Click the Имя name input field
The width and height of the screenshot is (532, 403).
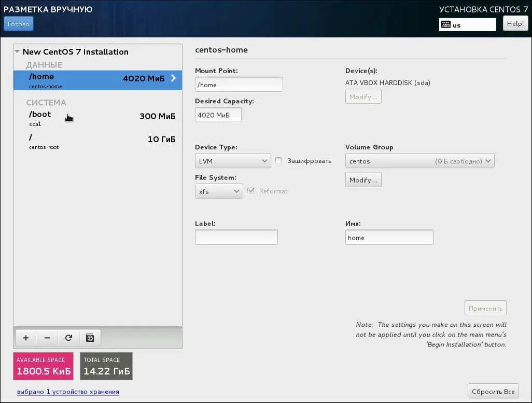pyautogui.click(x=389, y=237)
